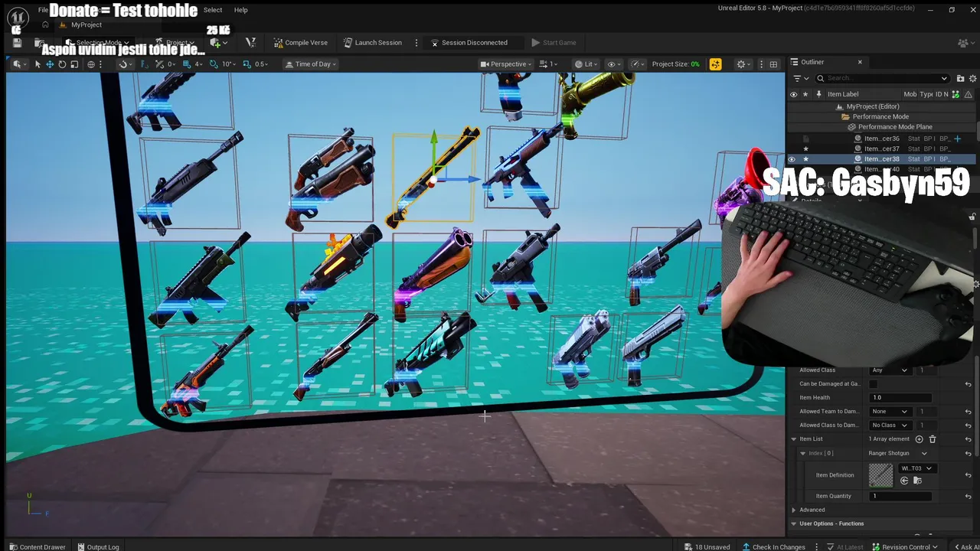Click the pin column header in the Outliner
This screenshot has width=980, height=551.
(818, 94)
